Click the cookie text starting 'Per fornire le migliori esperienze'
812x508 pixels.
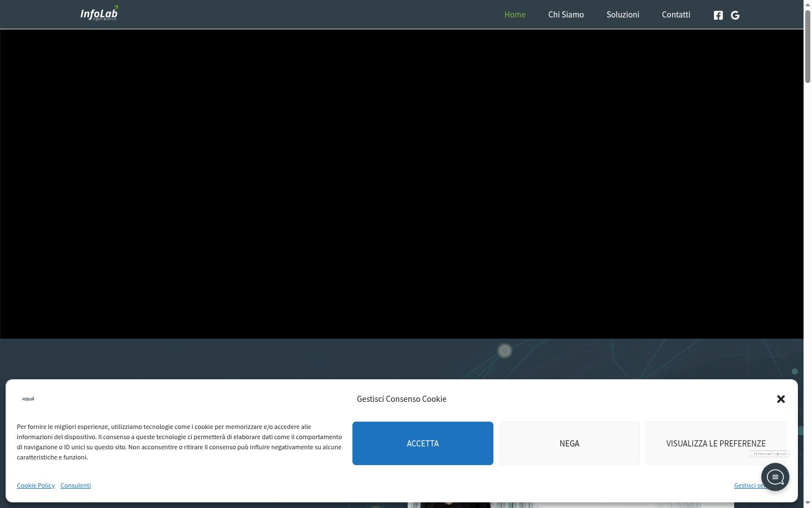(x=179, y=442)
